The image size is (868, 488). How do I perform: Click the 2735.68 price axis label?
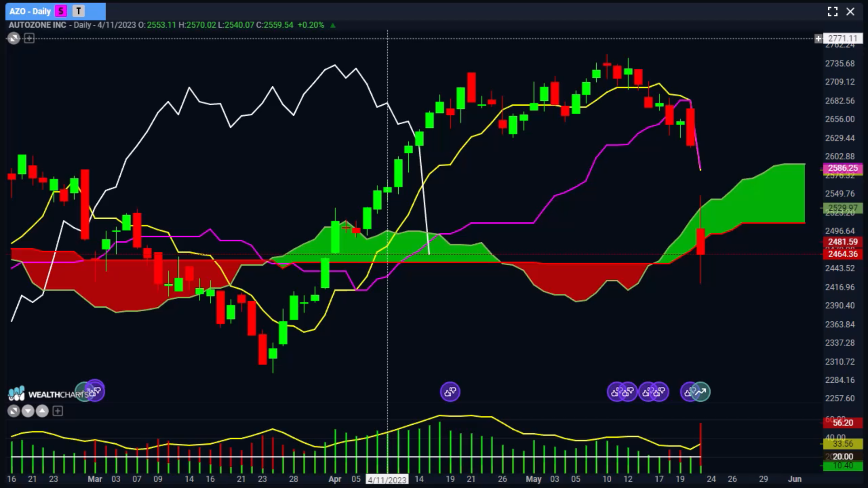(840, 64)
